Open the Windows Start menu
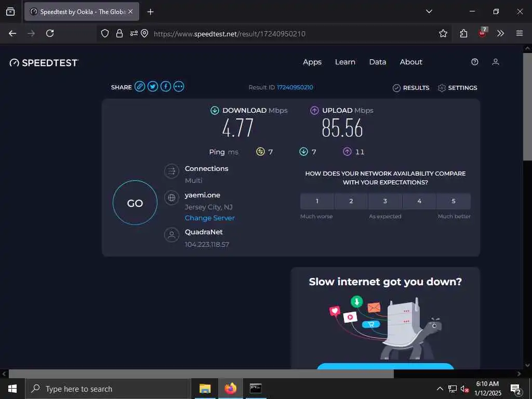Image resolution: width=532 pixels, height=399 pixels. 12,389
